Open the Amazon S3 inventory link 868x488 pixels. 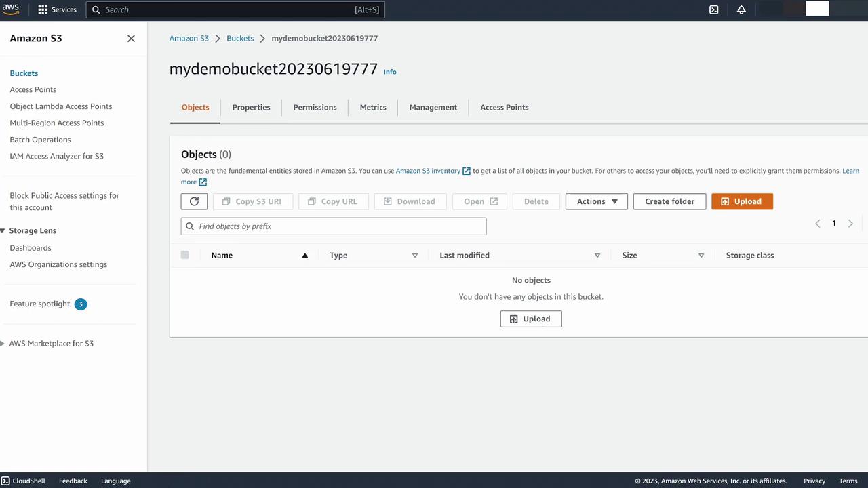tap(433, 171)
